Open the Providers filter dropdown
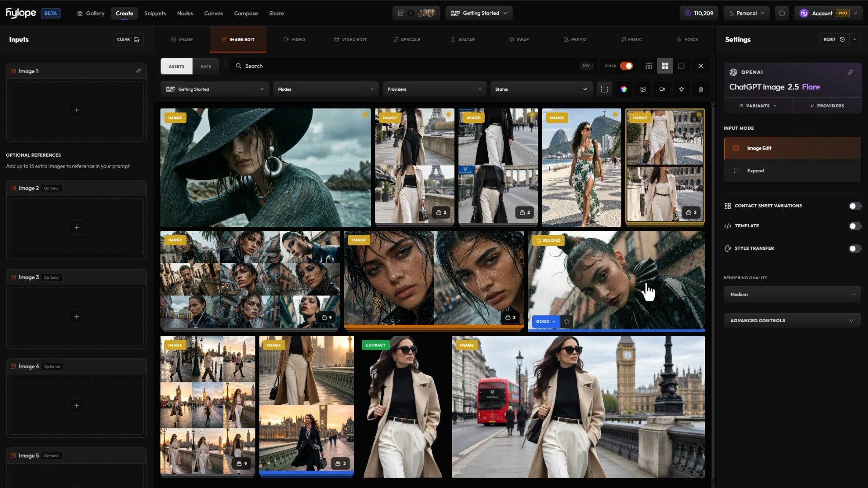 coord(434,89)
